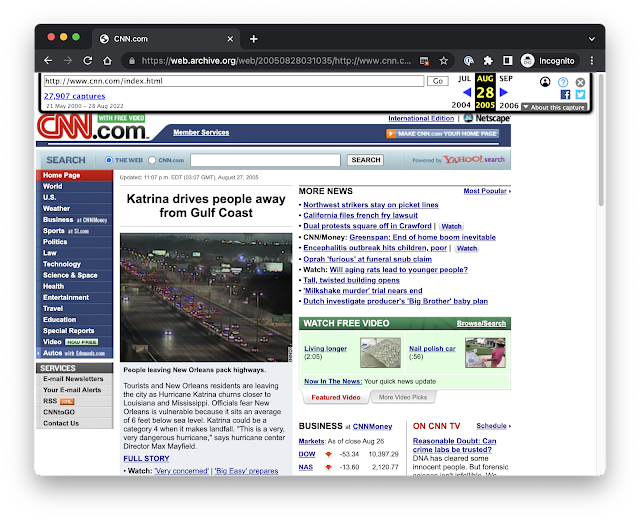Image resolution: width=640 pixels, height=521 pixels.
Task: Click the Wayback Go button
Action: pos(438,81)
